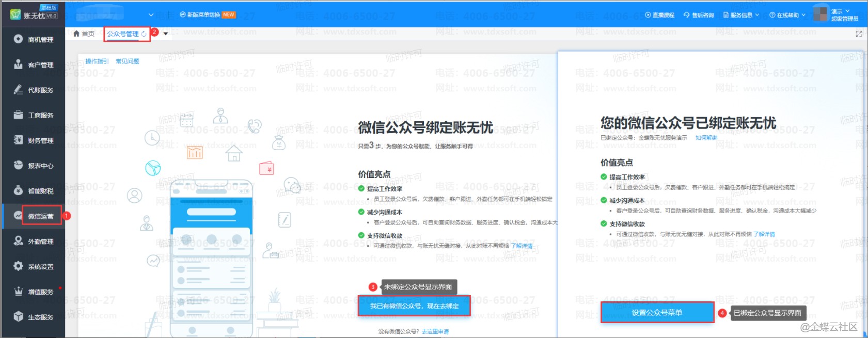Expand the 服务信息 dropdown

click(741, 15)
